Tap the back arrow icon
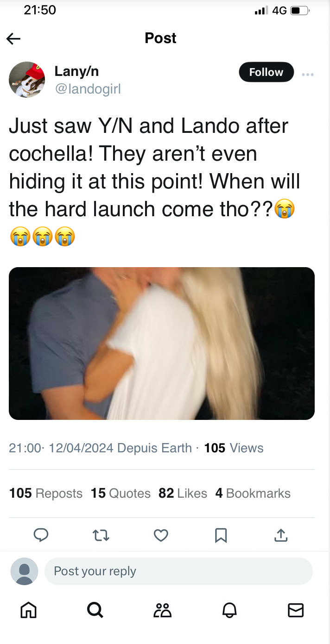This screenshot has height=644, width=330. [x=13, y=38]
